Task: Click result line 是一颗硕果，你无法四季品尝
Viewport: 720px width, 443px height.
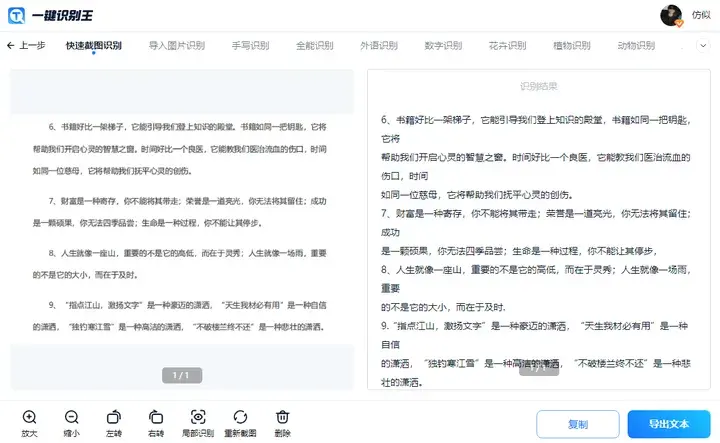Action: 519,251
